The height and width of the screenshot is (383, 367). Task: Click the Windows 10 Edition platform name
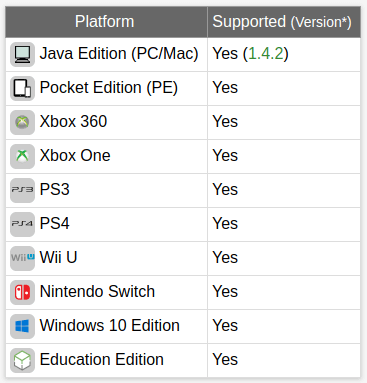click(x=110, y=325)
